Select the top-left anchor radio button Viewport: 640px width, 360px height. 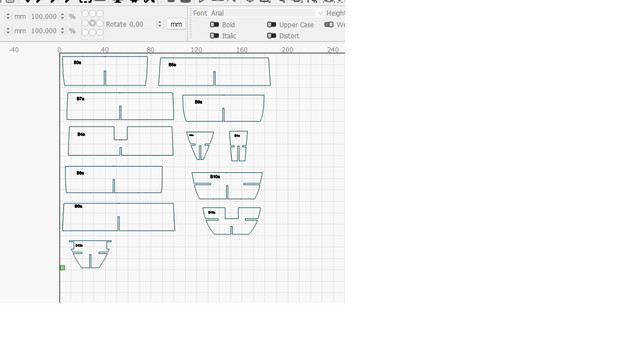pos(85,14)
